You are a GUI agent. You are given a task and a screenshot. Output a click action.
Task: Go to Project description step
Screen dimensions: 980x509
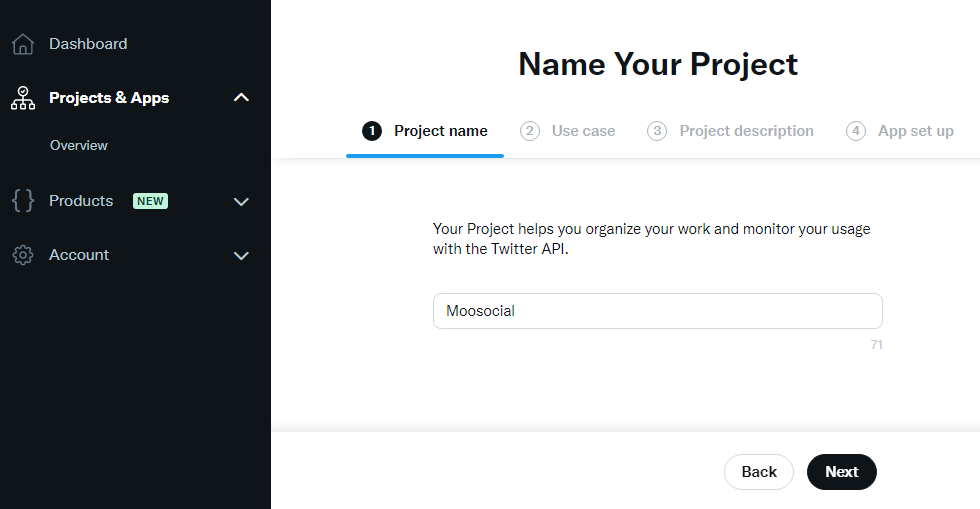click(730, 131)
